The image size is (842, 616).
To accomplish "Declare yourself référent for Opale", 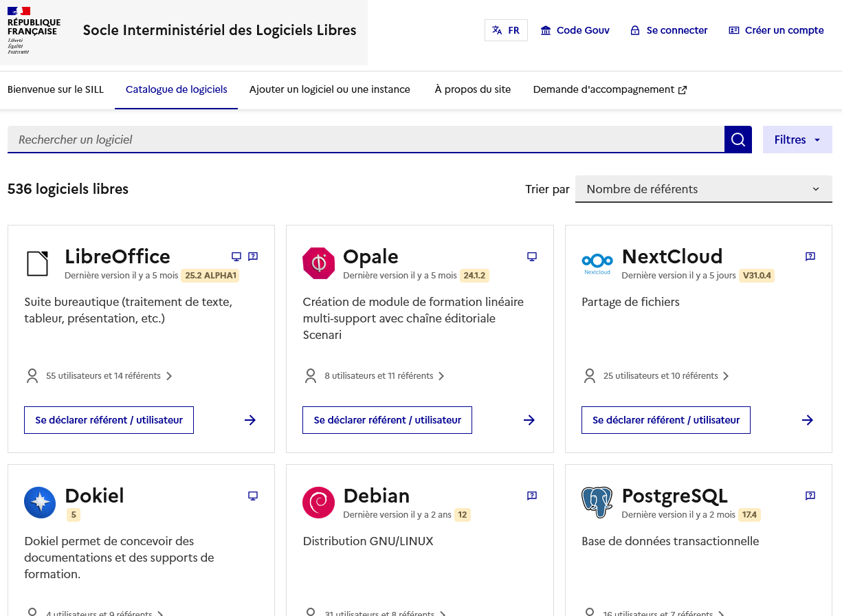I will (x=387, y=420).
